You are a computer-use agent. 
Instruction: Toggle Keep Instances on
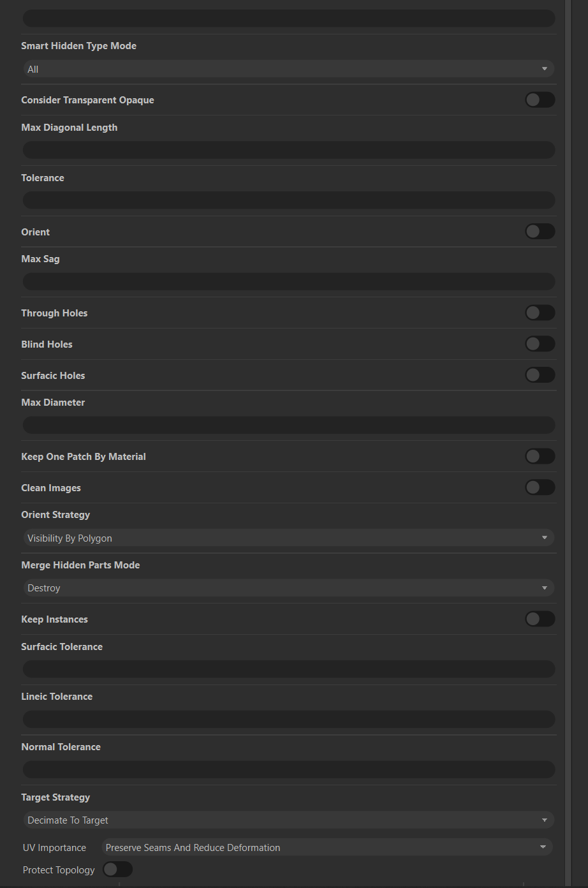tap(540, 619)
